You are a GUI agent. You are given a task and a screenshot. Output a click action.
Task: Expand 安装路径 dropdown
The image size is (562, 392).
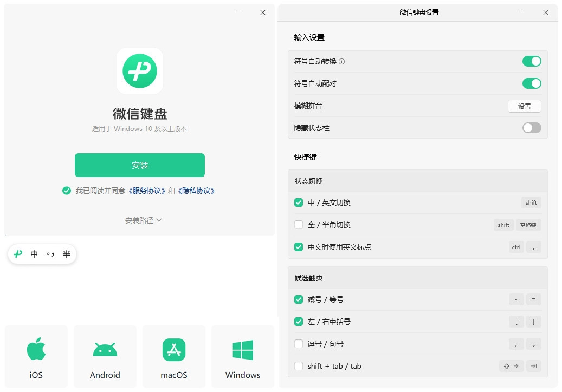143,220
